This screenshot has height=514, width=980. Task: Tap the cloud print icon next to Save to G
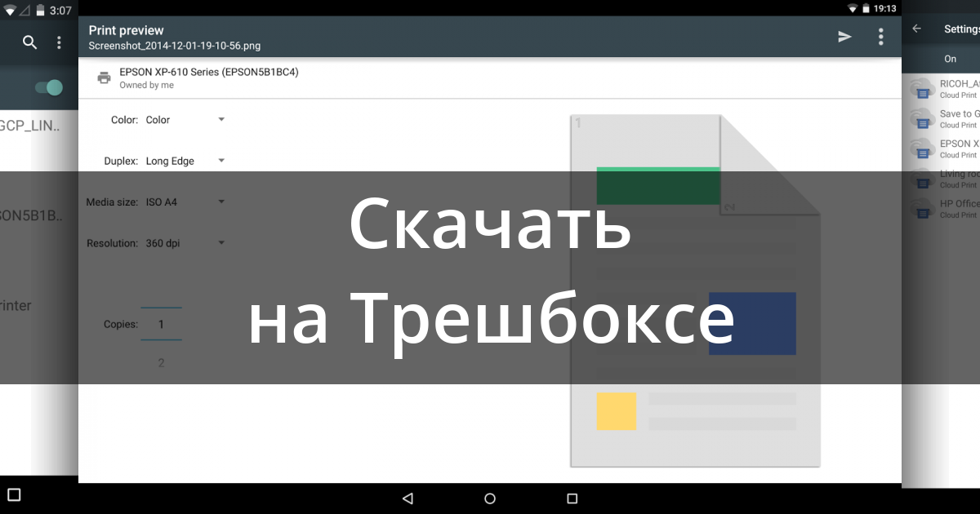[x=921, y=119]
